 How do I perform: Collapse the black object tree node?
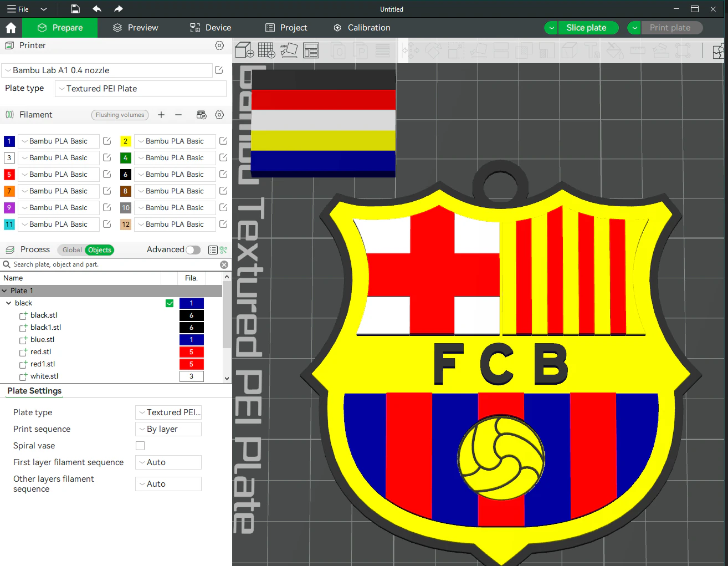[x=9, y=303]
